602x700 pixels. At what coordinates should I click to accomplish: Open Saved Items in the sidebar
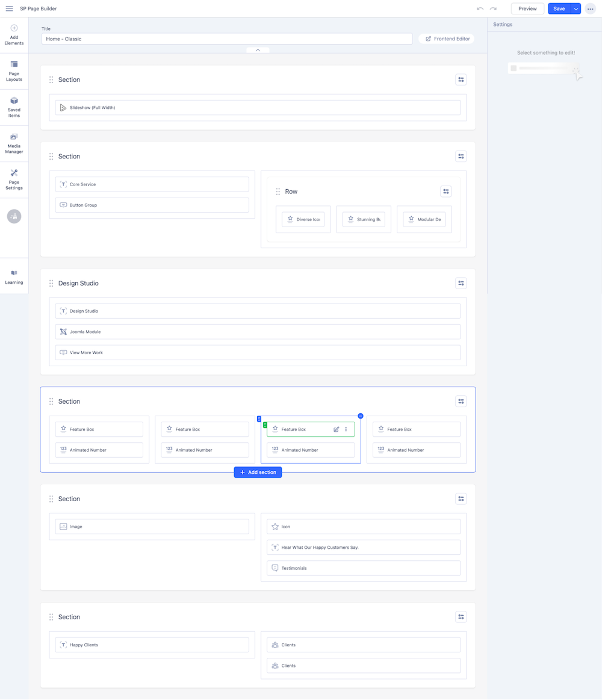pos(14,107)
